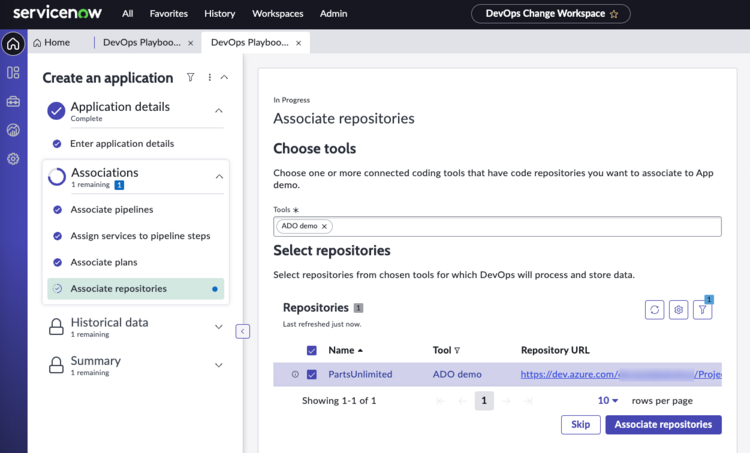This screenshot has height=453, width=750.
Task: Open the analytics chart icon in sidebar
Action: [x=13, y=130]
